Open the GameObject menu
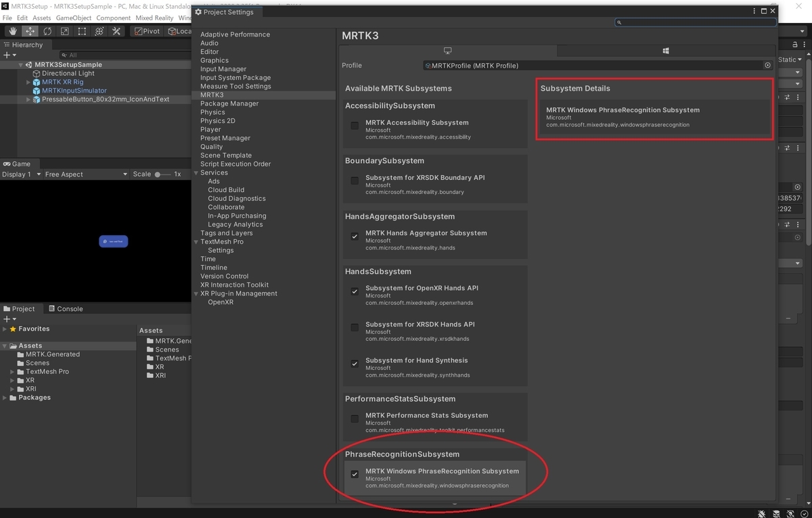 (74, 18)
